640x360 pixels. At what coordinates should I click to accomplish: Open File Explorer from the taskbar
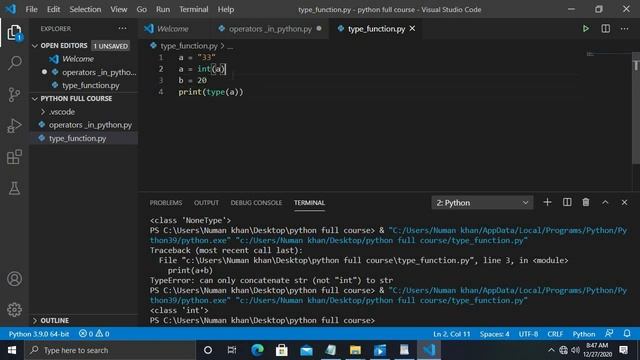355,350
